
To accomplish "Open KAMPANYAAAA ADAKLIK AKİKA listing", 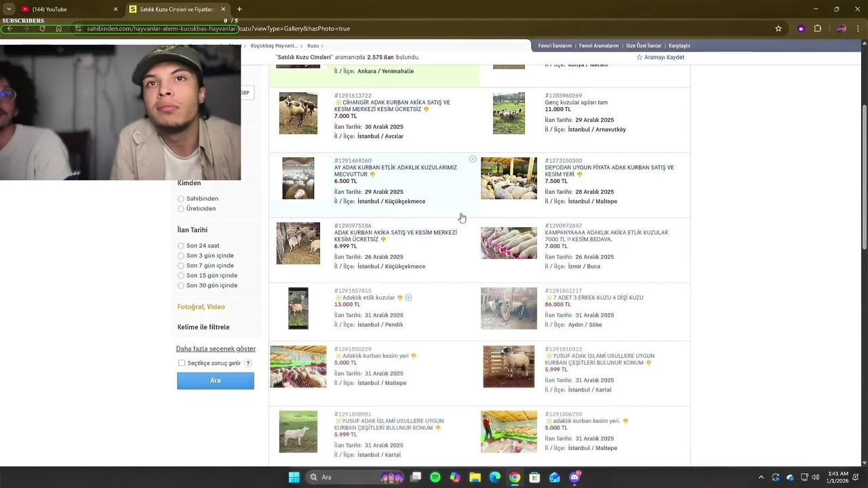I will [x=606, y=236].
